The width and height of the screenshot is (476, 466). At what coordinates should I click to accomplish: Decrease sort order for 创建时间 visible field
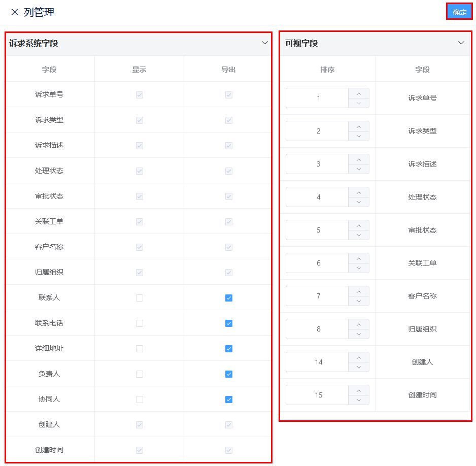pos(359,400)
